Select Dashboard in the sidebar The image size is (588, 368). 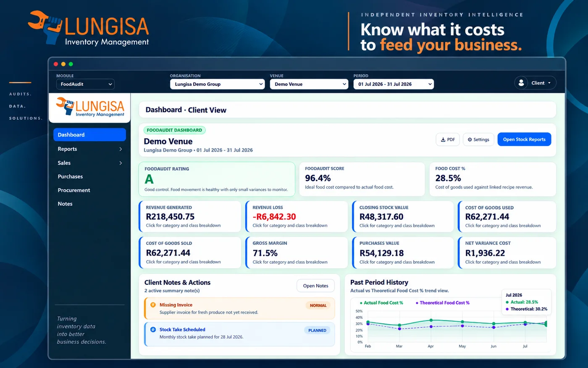coord(89,135)
